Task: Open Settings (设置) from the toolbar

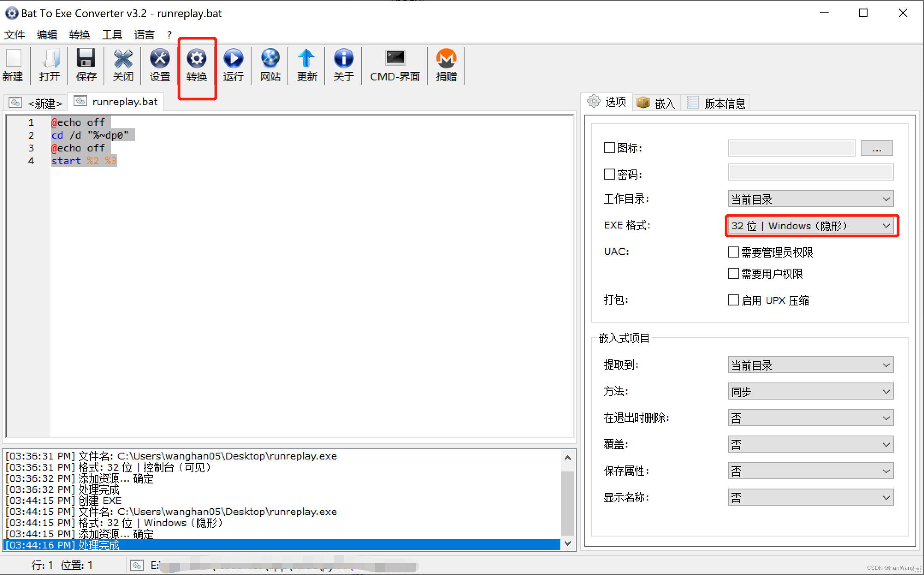Action: click(160, 59)
